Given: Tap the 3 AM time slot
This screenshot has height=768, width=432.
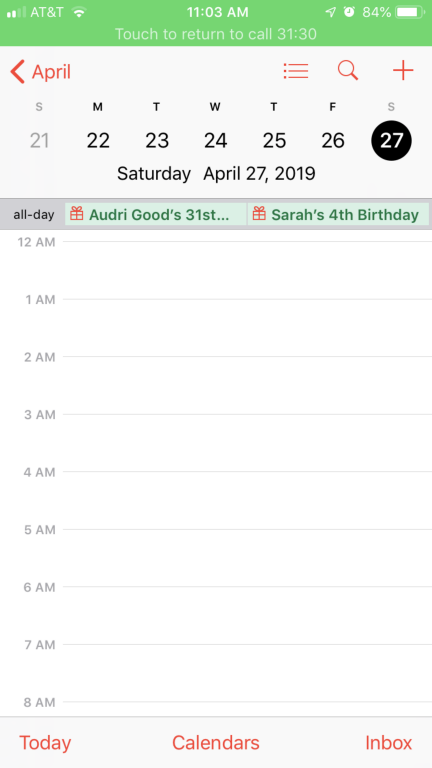Looking at the screenshot, I should pos(247,443).
